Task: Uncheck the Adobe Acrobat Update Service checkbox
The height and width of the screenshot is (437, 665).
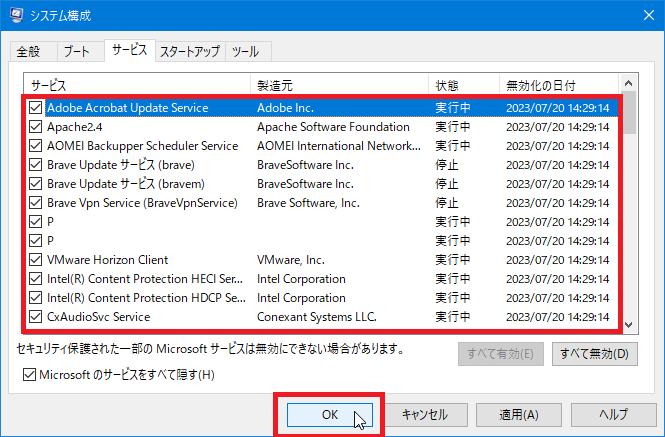Action: click(x=36, y=108)
